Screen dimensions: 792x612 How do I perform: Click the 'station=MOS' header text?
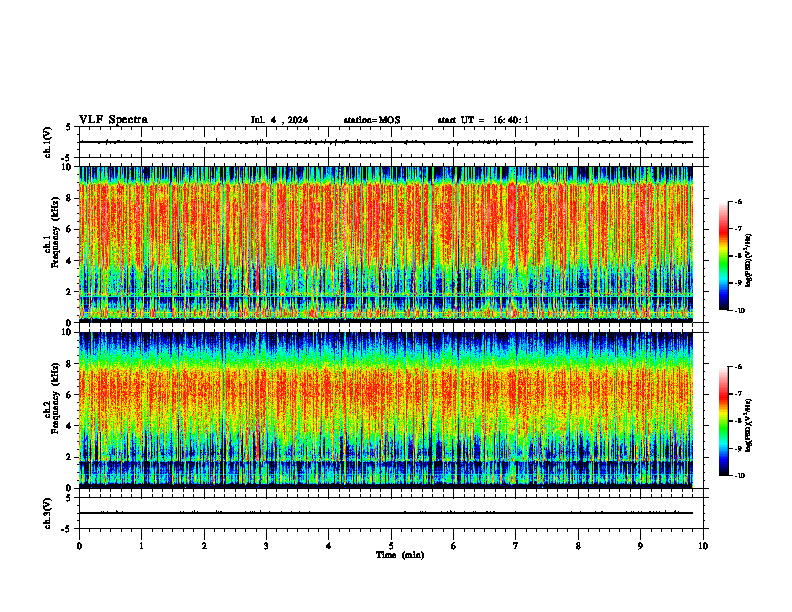tap(372, 120)
